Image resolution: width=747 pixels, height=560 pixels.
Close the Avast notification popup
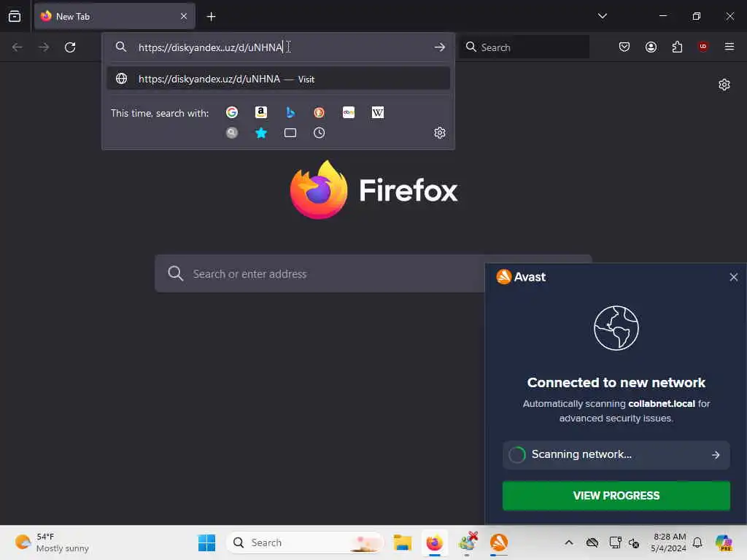pyautogui.click(x=734, y=277)
